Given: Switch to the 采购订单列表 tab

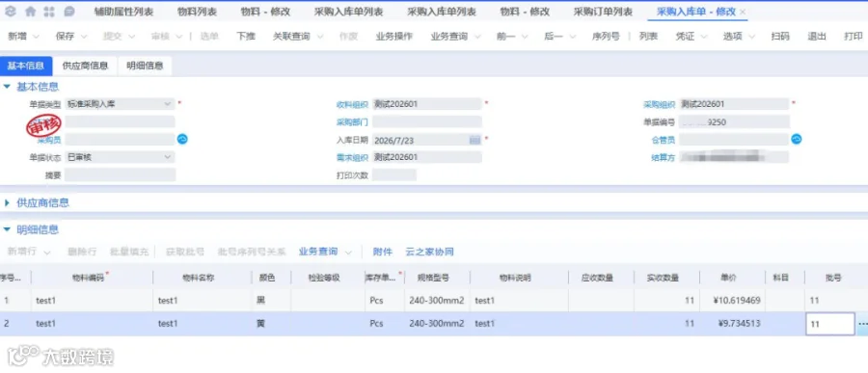Looking at the screenshot, I should 603,12.
